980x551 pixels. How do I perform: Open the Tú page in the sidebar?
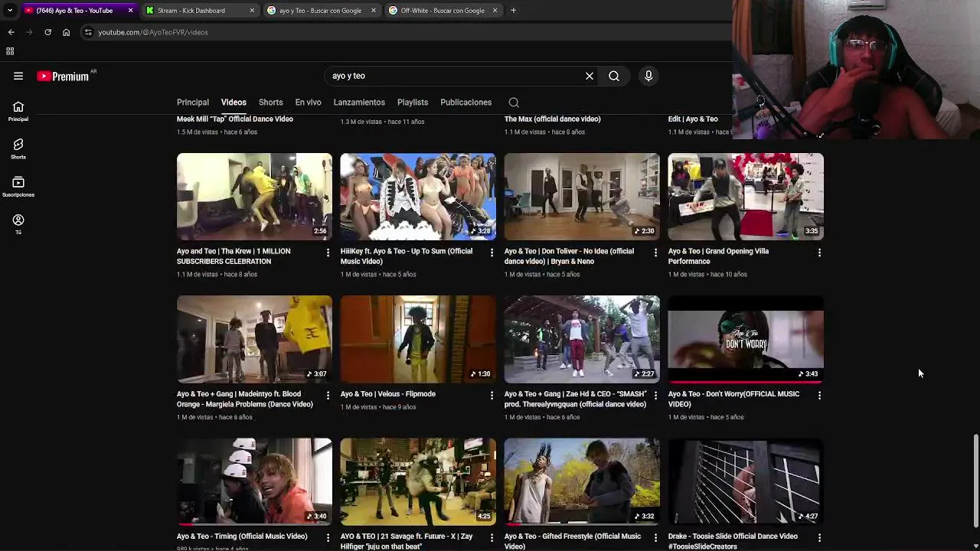point(18,224)
